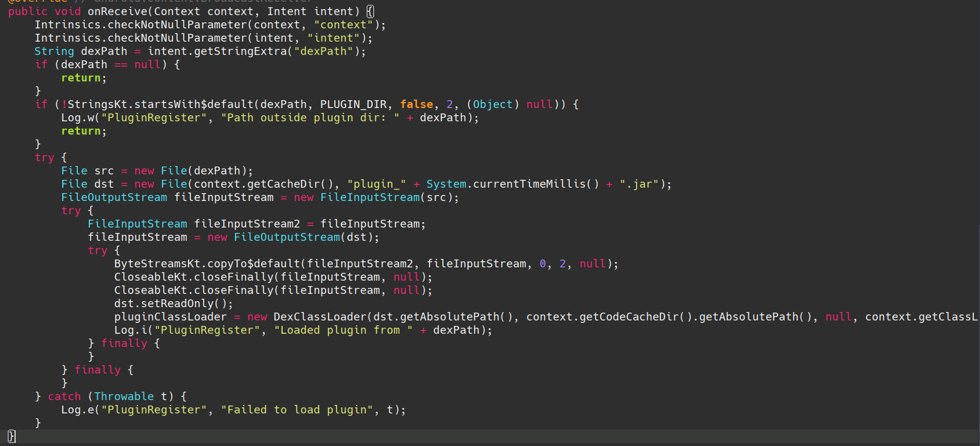980x446 pixels.
Task: Click ByteStreamsKt.copyTo$default call
Action: click(x=207, y=264)
